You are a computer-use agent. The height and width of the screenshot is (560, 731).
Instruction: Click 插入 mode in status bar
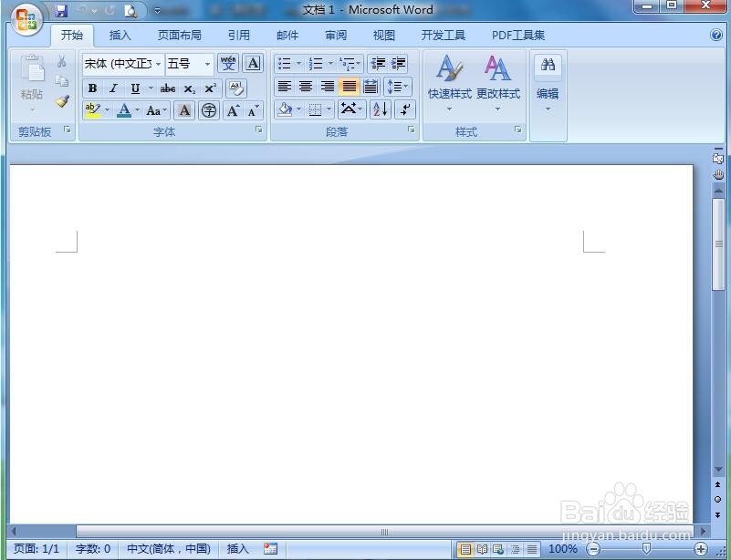(x=238, y=549)
